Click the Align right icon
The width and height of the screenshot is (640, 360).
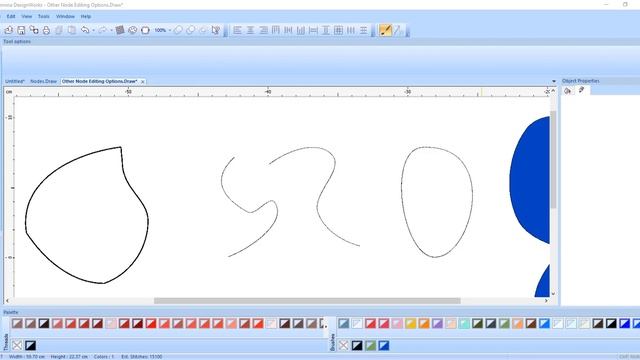(263, 30)
